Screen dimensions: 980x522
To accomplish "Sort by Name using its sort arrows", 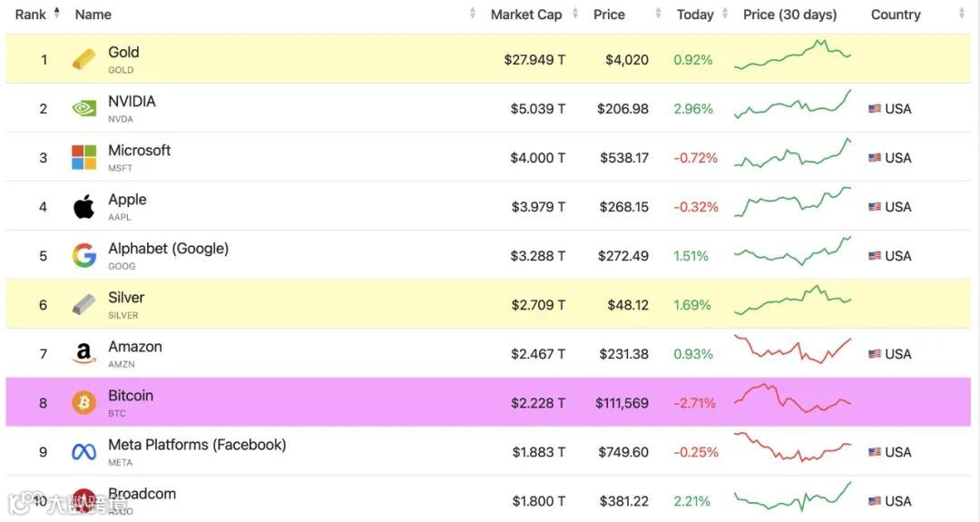I will (473, 15).
